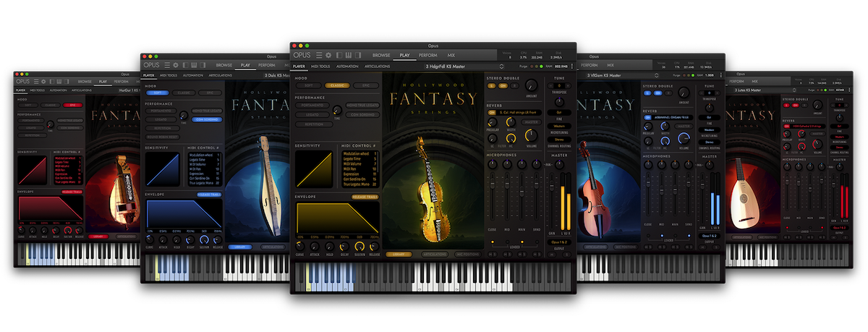Turn the filter LC knob
This screenshot has width=868, height=332.
(493, 138)
